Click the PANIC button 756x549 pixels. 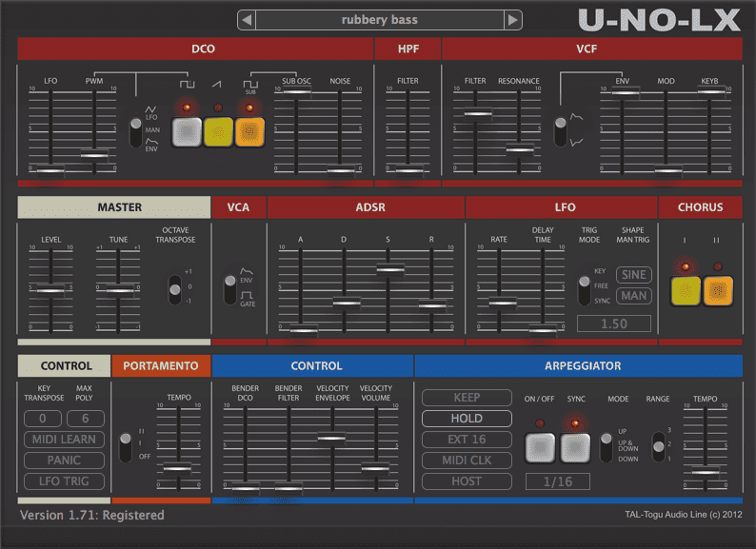click(x=64, y=461)
